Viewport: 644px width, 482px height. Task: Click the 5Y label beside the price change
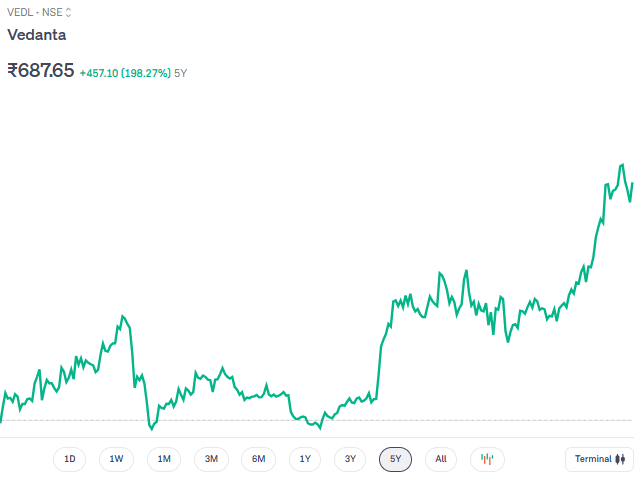(x=181, y=73)
